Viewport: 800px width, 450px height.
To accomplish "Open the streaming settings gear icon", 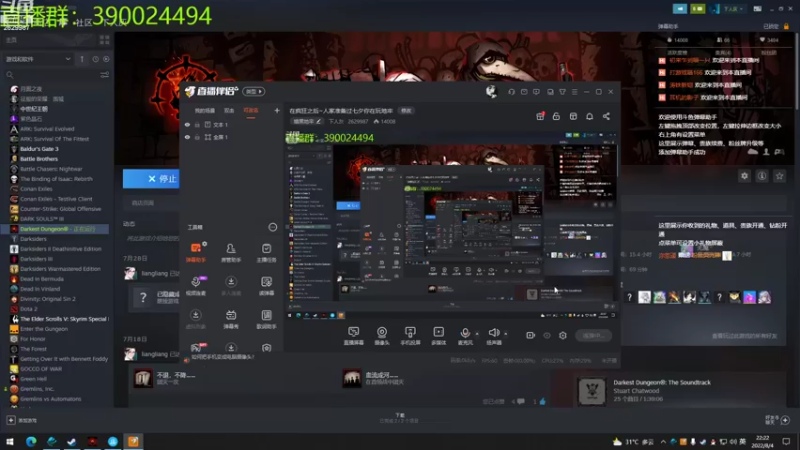I will coord(563,335).
